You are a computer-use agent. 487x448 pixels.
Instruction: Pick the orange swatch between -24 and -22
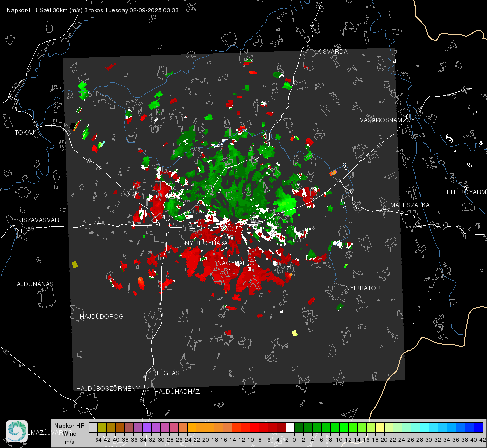tap(192, 427)
